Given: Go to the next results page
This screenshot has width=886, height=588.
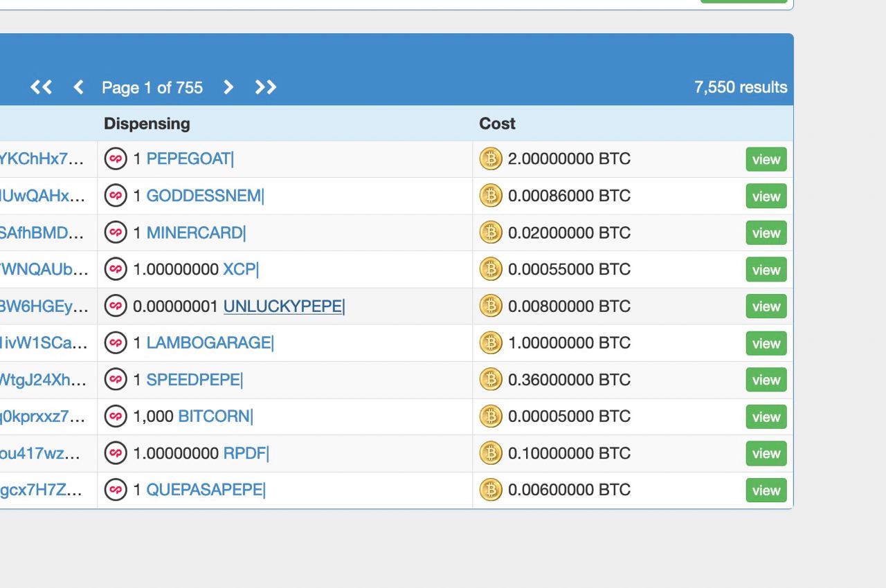Looking at the screenshot, I should (228, 87).
